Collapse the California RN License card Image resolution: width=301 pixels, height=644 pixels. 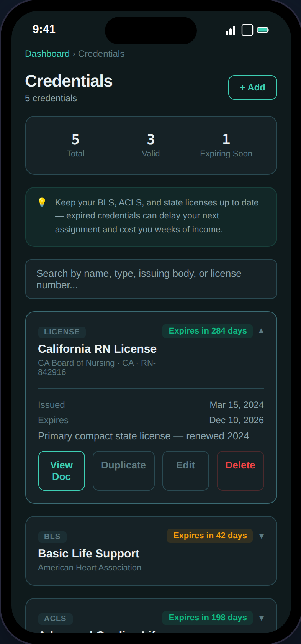261,330
